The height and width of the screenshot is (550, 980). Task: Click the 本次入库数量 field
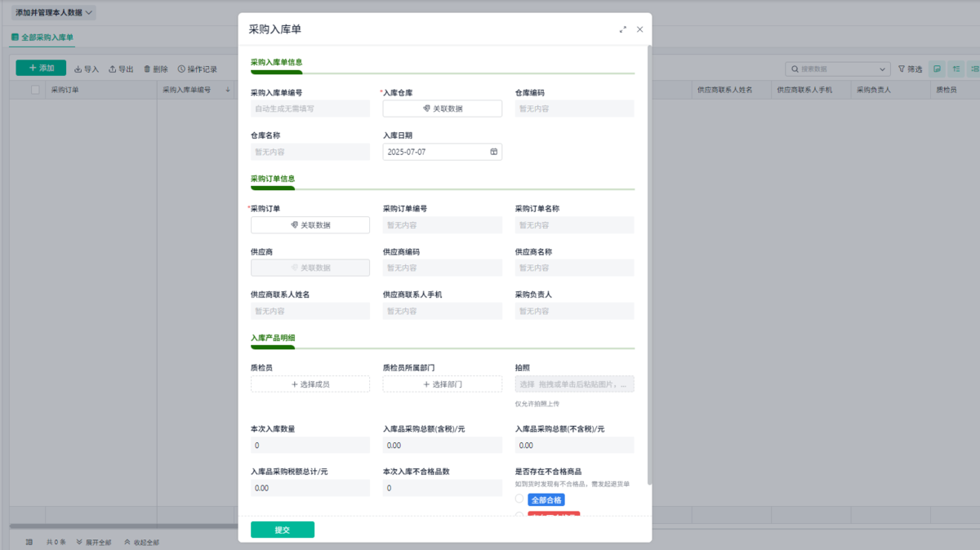click(x=310, y=446)
